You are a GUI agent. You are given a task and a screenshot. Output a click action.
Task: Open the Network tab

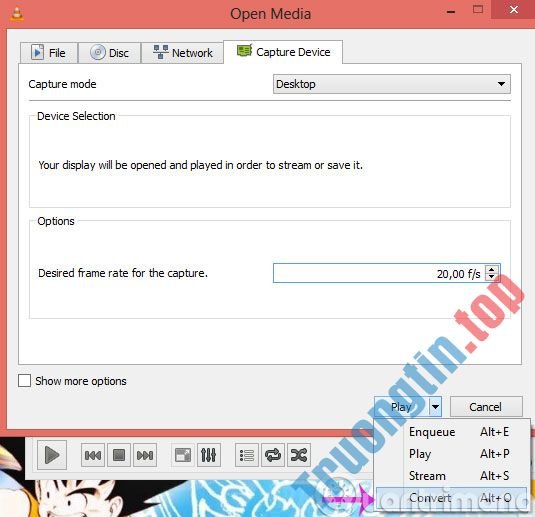tap(183, 53)
